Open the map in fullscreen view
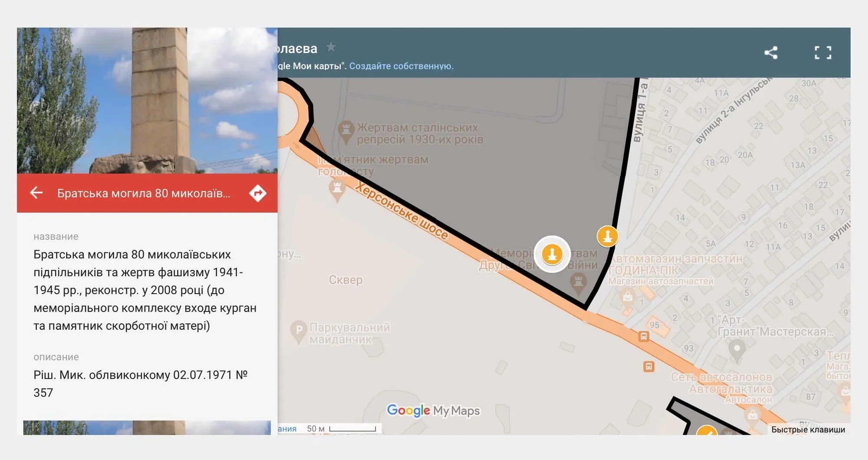The height and width of the screenshot is (460, 868). pos(822,53)
